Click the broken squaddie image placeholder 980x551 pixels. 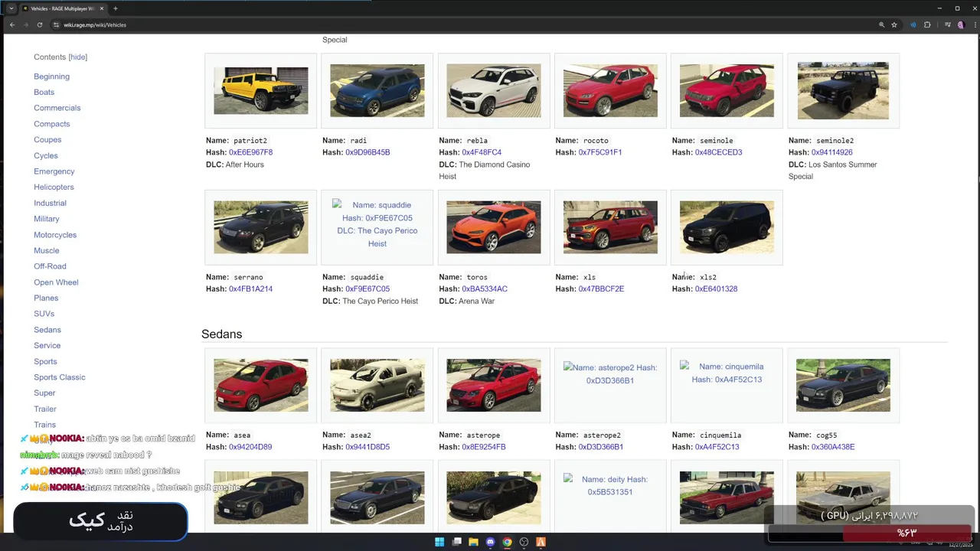[377, 224]
